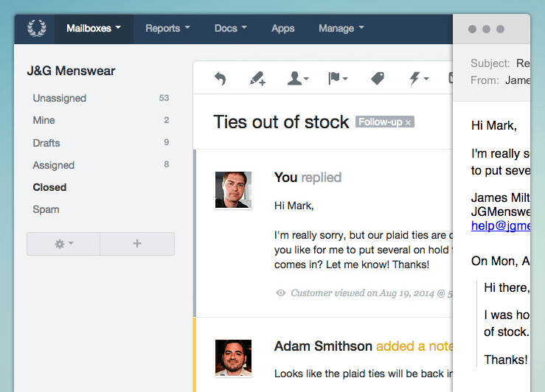Open the Manage dropdown menu
This screenshot has width=545, height=392.
(x=341, y=29)
